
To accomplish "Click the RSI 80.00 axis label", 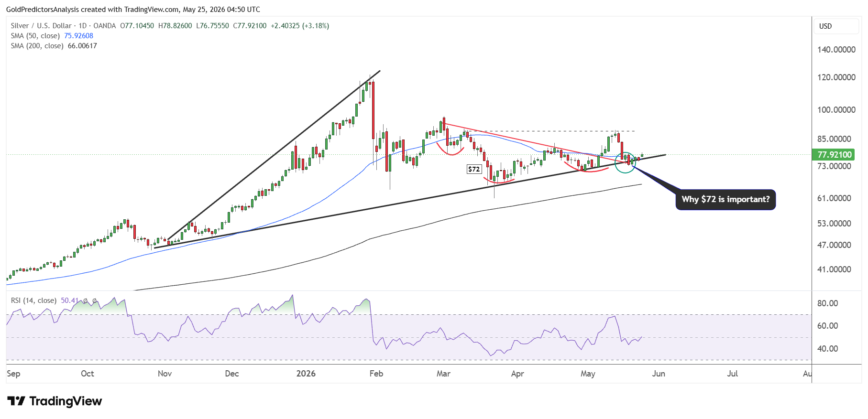I will coord(827,303).
